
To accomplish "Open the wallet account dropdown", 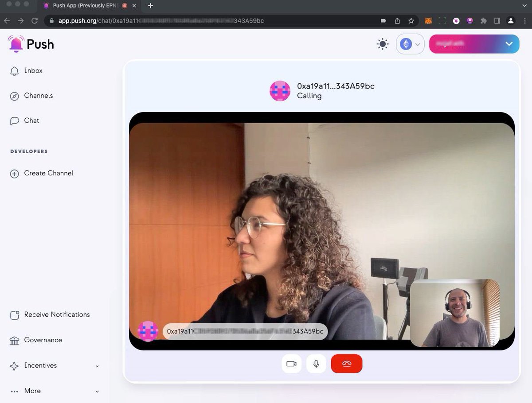I will coord(474,44).
